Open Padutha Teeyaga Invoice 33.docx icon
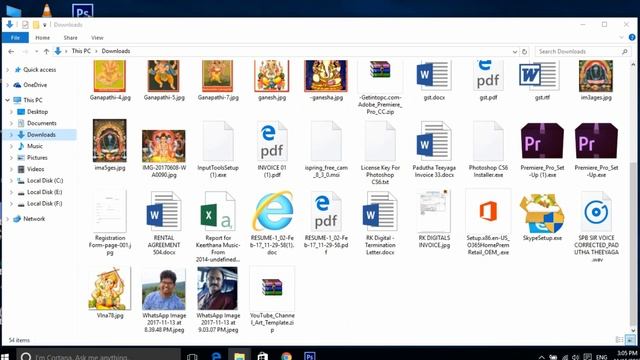Screen dimensions: 640x360 pos(433,141)
